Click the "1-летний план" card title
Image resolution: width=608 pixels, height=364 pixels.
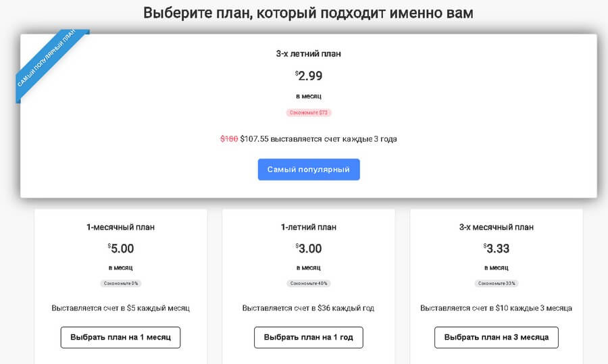308,227
